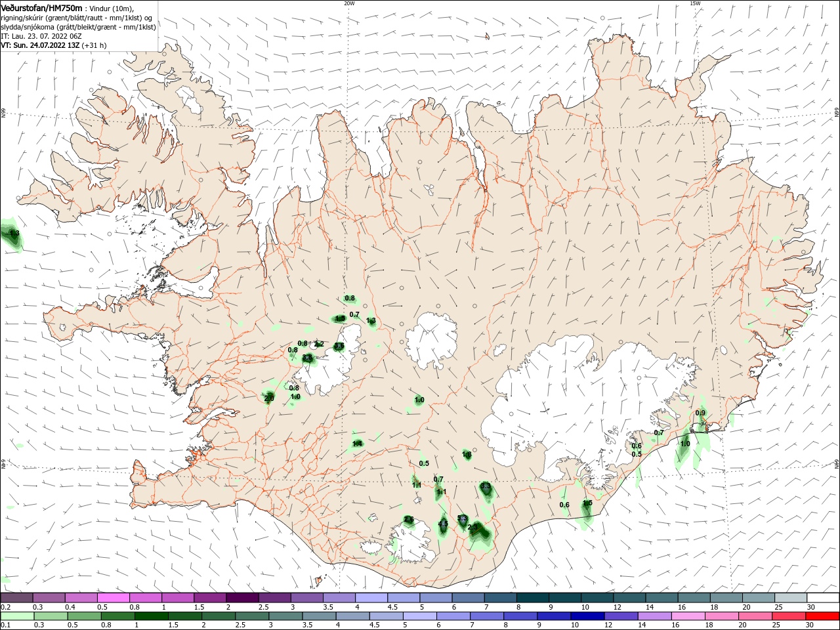Click the 4.5 precipitation value on the map
Viewport: 840px width, 630px height.
(x=443, y=524)
